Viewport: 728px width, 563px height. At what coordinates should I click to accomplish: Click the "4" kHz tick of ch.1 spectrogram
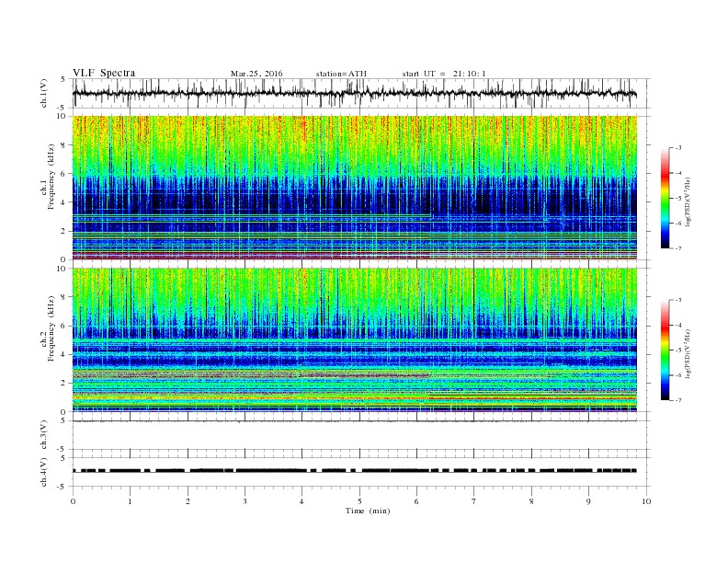[64, 202]
